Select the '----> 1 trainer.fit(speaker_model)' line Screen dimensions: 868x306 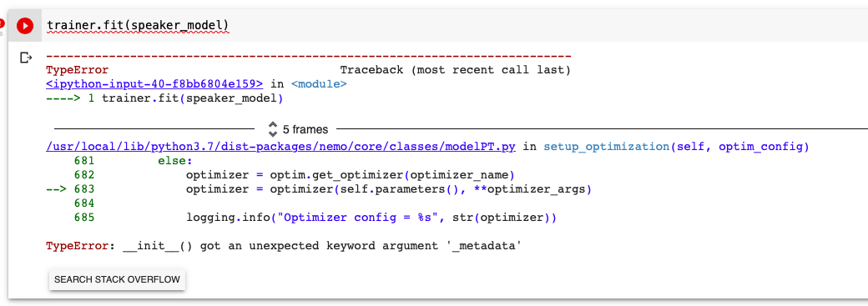click(164, 99)
